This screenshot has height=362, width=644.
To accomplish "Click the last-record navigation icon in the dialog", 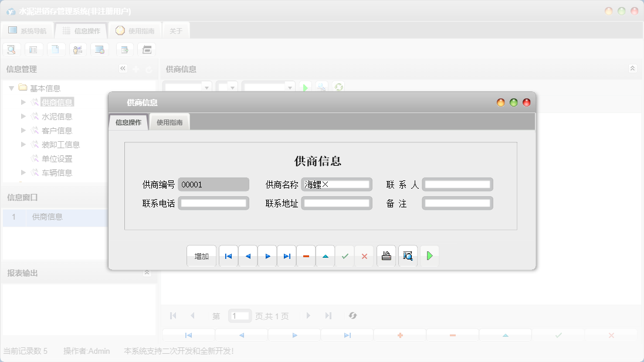I will coord(286,255).
